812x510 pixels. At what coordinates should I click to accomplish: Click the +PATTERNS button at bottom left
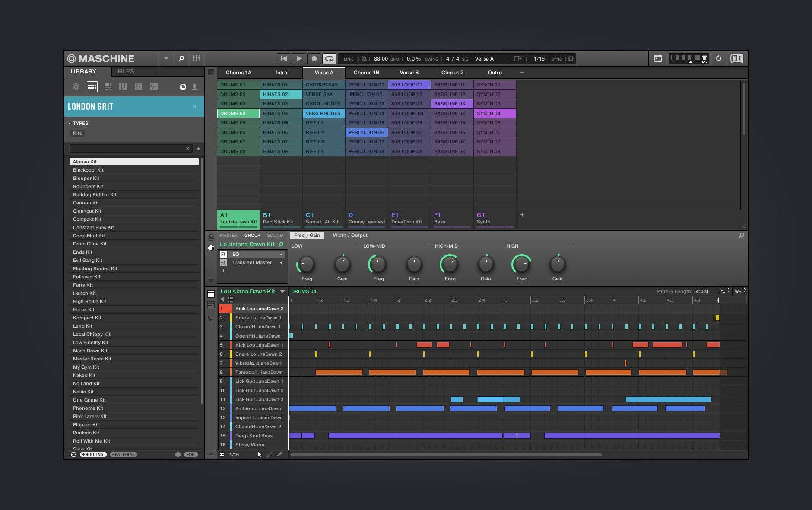[124, 454]
